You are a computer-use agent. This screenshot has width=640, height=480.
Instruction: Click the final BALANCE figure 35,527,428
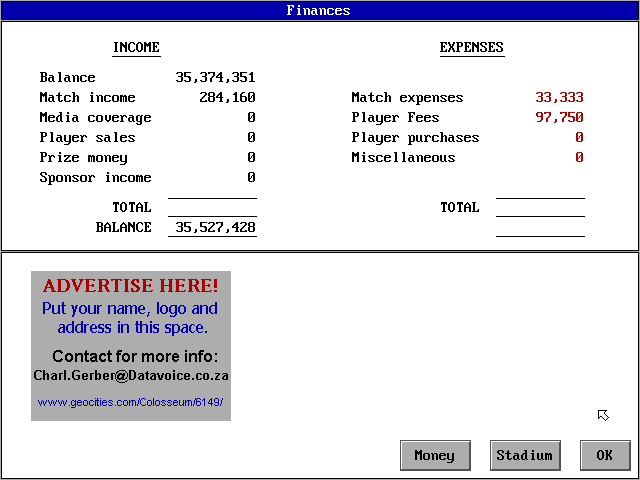pos(215,228)
